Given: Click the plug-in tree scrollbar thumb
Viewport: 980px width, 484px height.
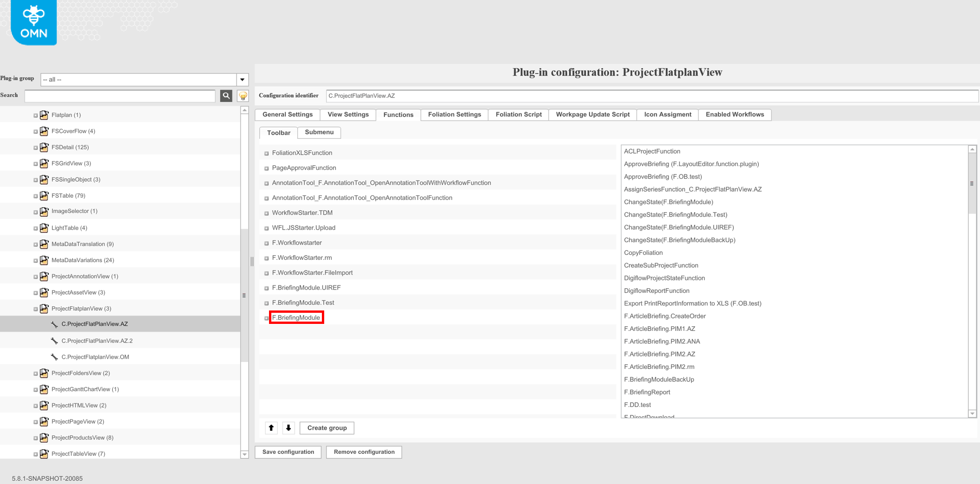Looking at the screenshot, I should [x=244, y=295].
